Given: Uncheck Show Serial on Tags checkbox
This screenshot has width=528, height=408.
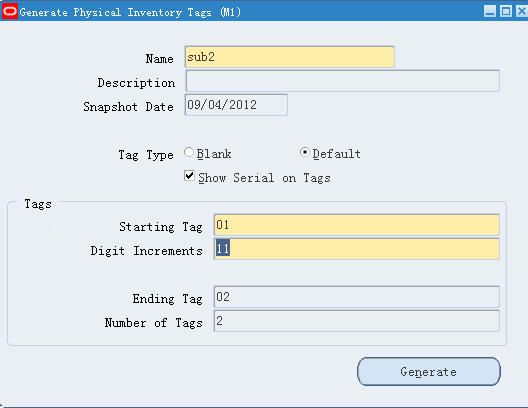Looking at the screenshot, I should [x=190, y=176].
